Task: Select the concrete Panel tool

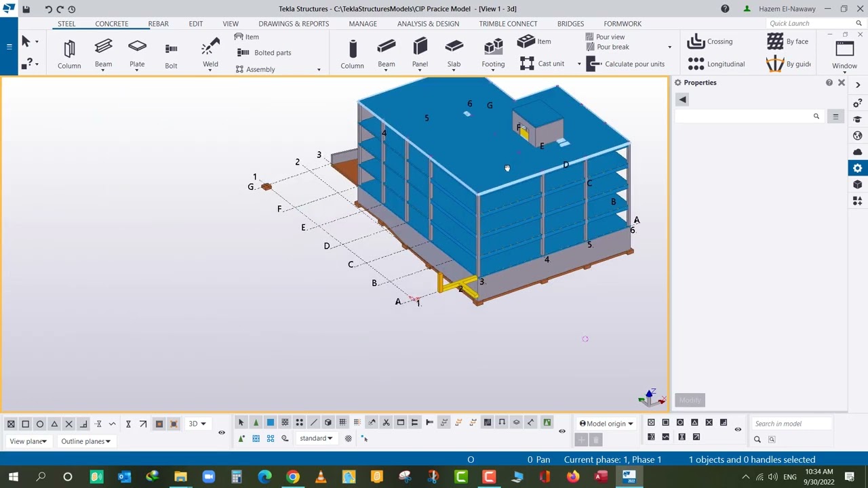Action: [x=420, y=54]
